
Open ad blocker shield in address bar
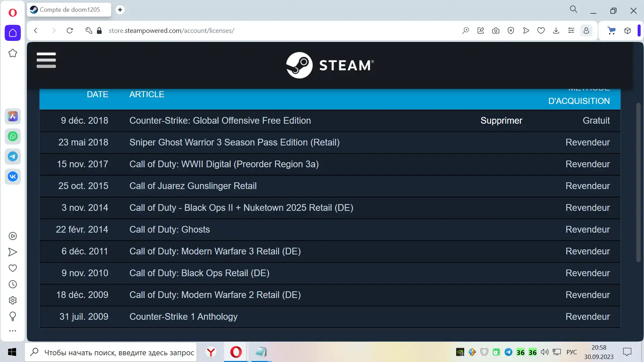pos(511,31)
